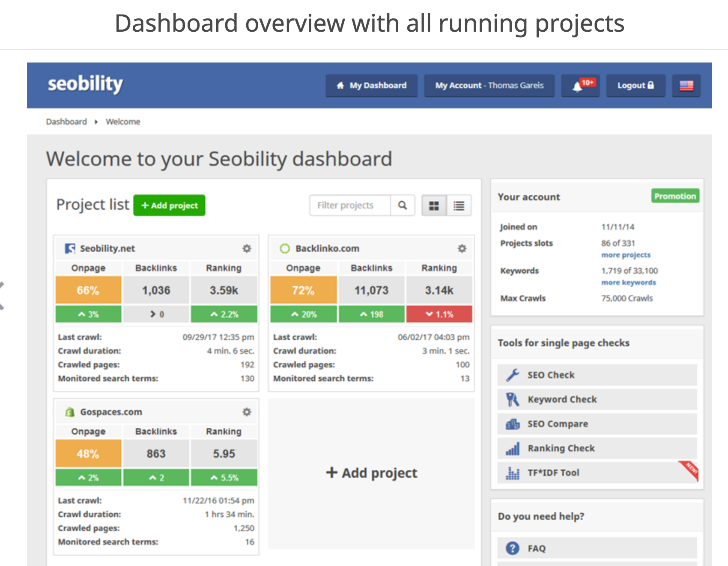Open settings gear for Backlinko.com project

point(462,248)
